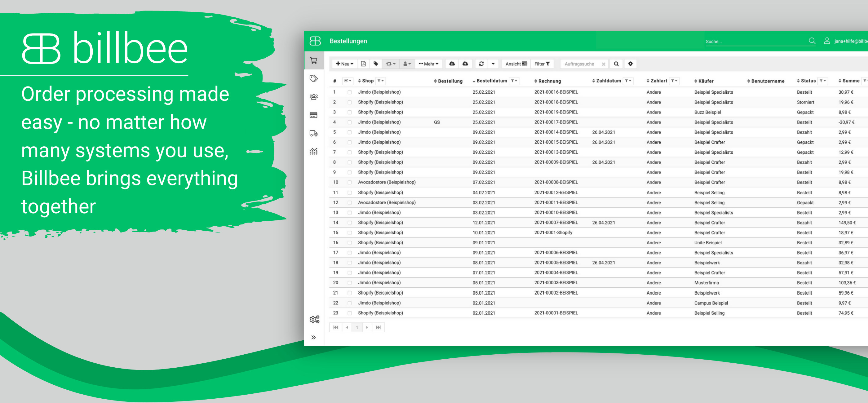
Task: Check the box for row 10 Avocadostore
Action: click(349, 182)
